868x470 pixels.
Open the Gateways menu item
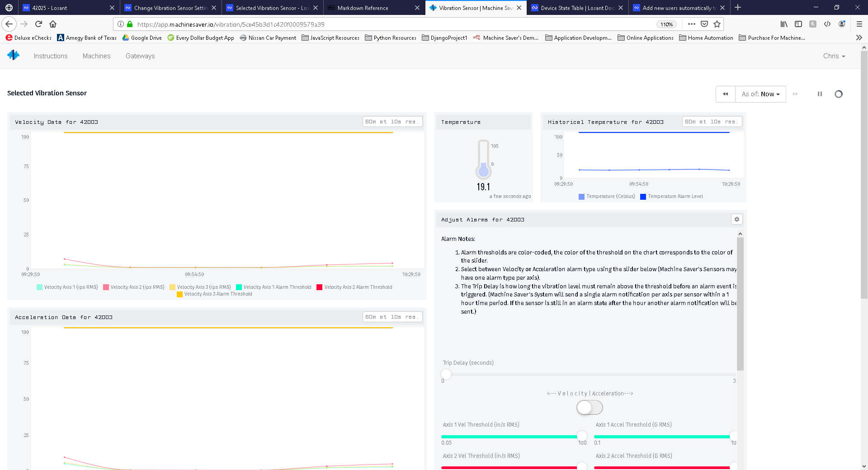[x=140, y=56]
